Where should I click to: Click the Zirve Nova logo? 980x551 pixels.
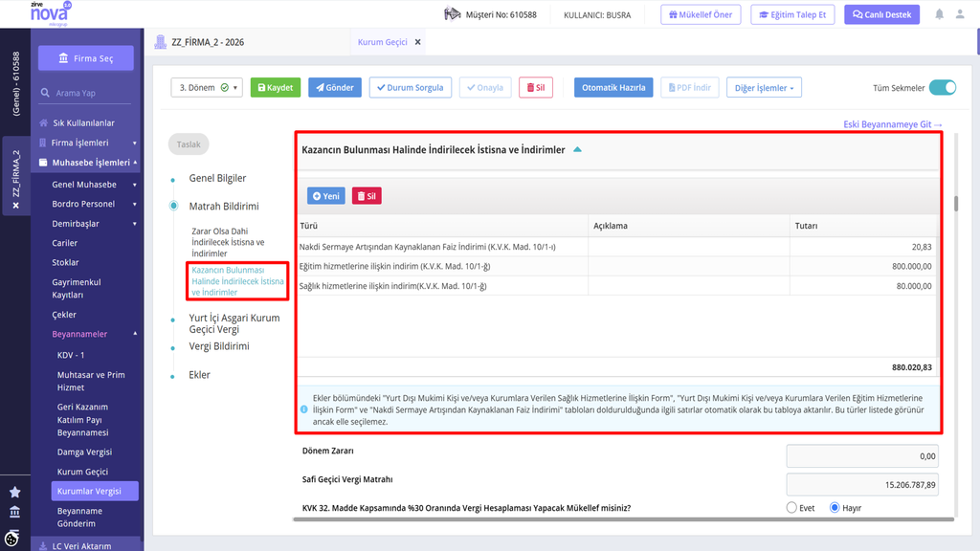point(51,13)
